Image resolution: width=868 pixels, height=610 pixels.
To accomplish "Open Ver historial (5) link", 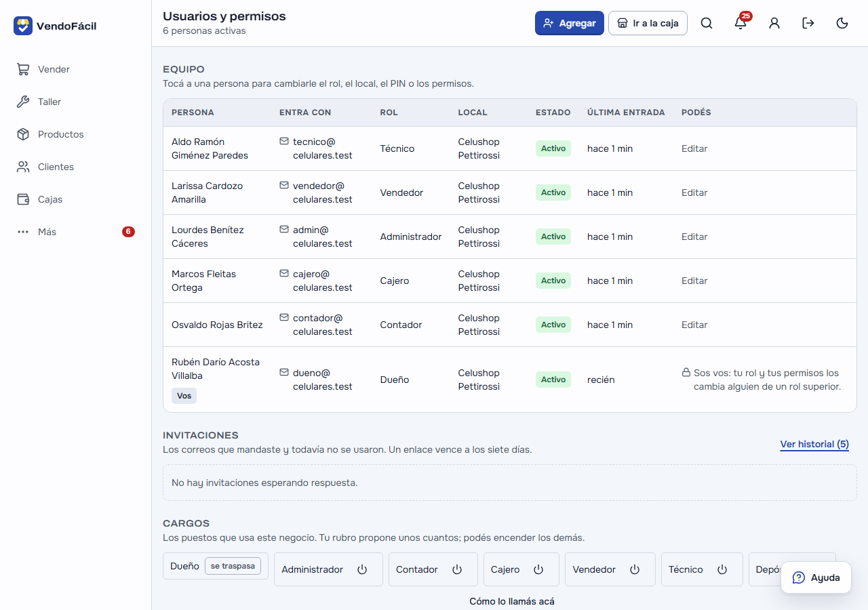I will pyautogui.click(x=814, y=445).
